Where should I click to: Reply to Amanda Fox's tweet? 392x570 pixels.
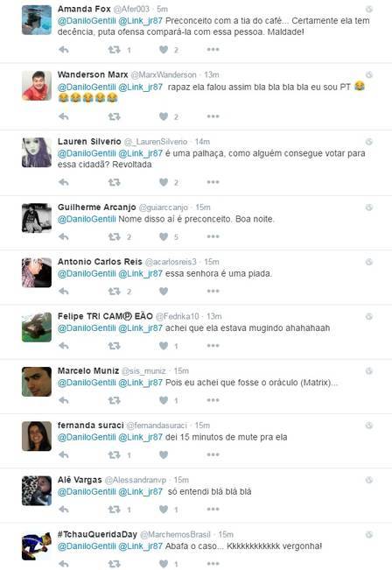coord(64,49)
